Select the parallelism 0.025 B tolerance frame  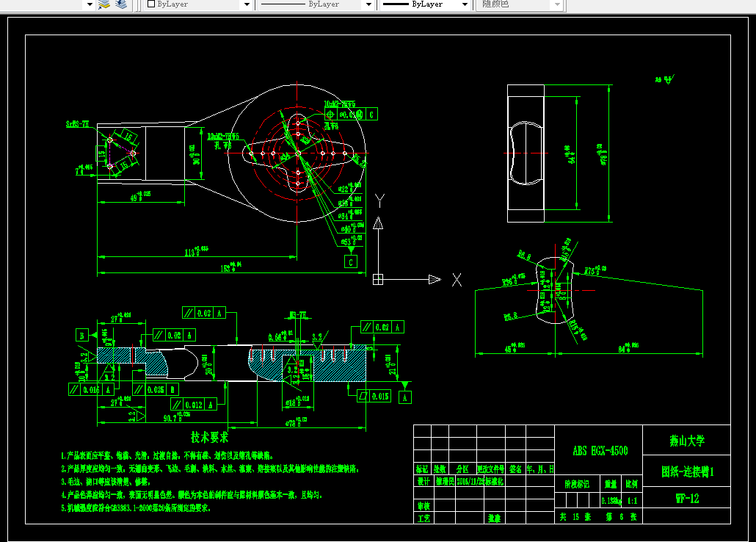[156, 389]
